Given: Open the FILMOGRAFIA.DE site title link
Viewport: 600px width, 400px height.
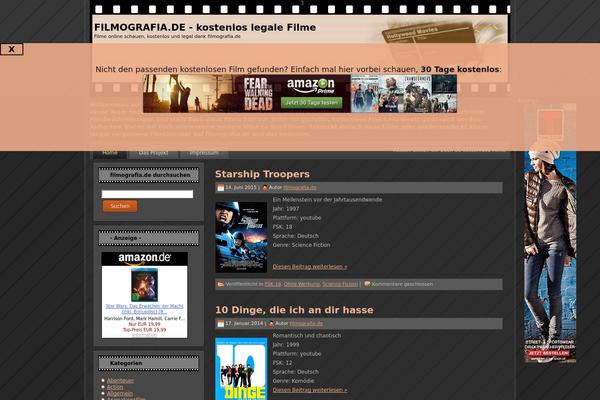Looking at the screenshot, I should click(x=205, y=27).
